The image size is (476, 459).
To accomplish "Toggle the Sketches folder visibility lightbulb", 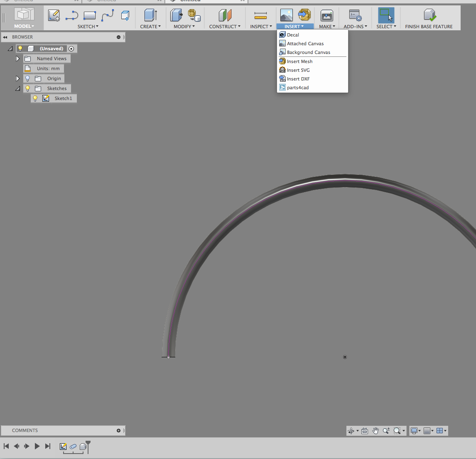I will [28, 88].
